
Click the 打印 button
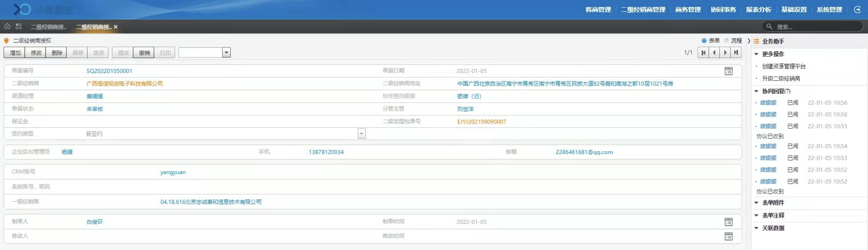tap(165, 53)
